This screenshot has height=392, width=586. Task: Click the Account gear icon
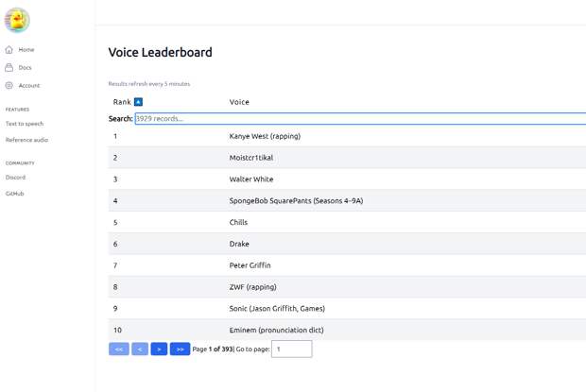click(x=9, y=86)
